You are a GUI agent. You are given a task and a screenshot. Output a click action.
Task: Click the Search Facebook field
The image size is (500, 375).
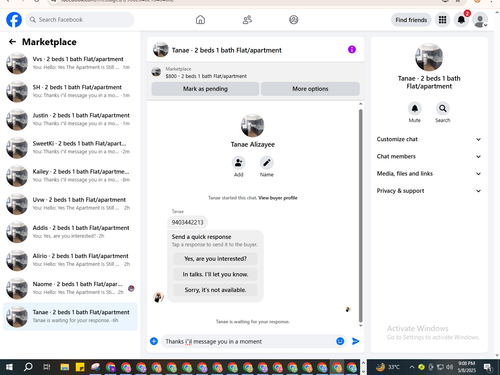(80, 20)
